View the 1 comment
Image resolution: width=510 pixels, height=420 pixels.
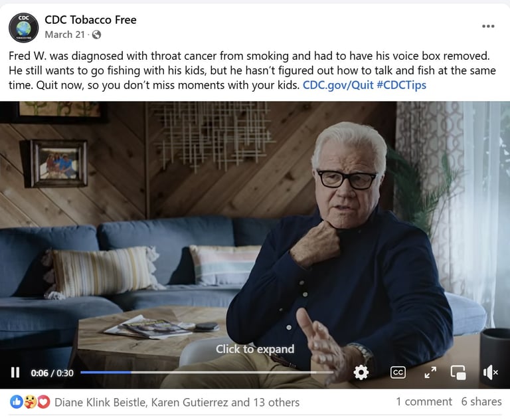pyautogui.click(x=424, y=401)
